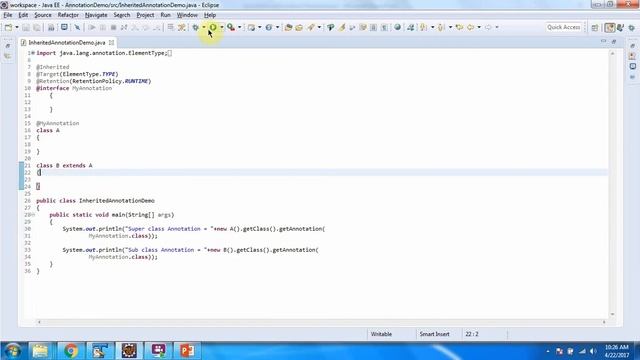Screen dimensions: 640x360
Task: Click the Windows Start button
Action: tap(13, 351)
